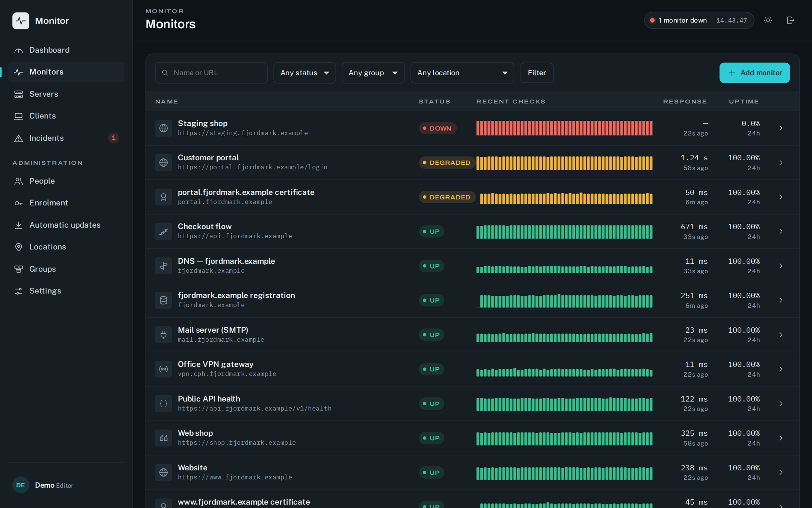Click the Staging shop globe icon
Image resolution: width=812 pixels, height=508 pixels.
pos(164,128)
